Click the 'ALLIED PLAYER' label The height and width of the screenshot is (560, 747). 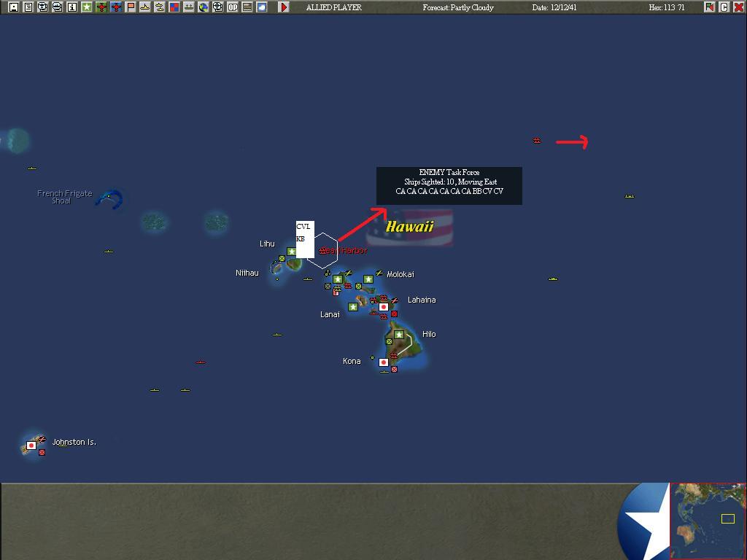coord(333,7)
